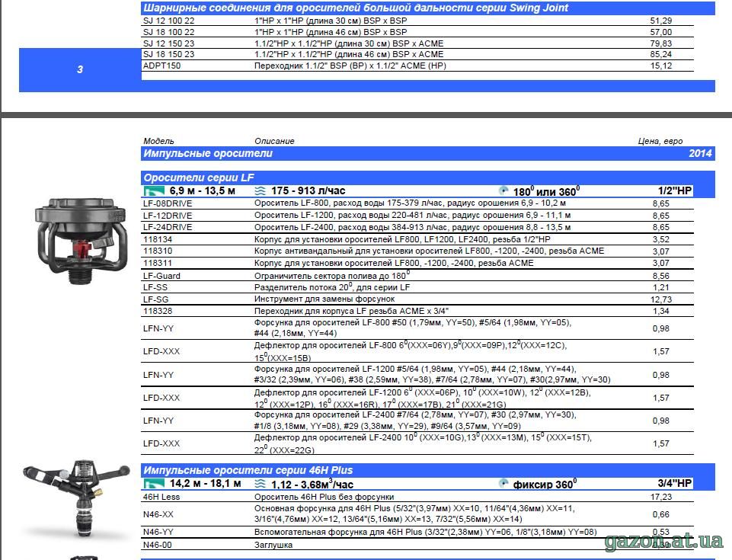Click the 46H Plus impact sprinkler image
732x560 pixels.
click(x=77, y=498)
